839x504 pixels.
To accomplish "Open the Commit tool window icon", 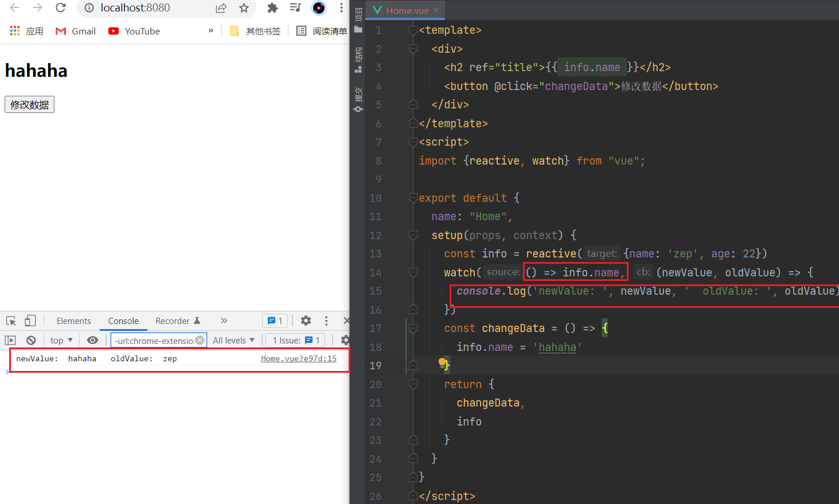I will click(x=358, y=99).
